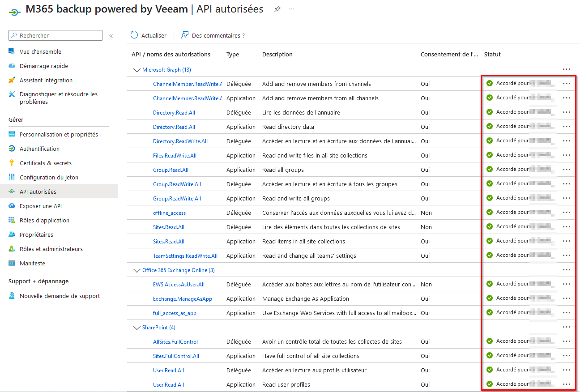580x392 pixels.
Task: Click 'Read and write all groups' description
Action: pyautogui.click(x=296, y=199)
